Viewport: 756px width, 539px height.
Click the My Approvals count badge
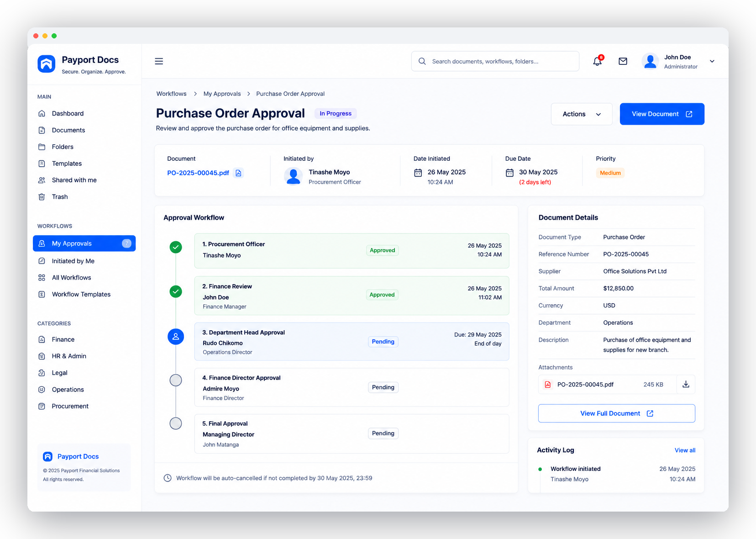[x=127, y=243]
